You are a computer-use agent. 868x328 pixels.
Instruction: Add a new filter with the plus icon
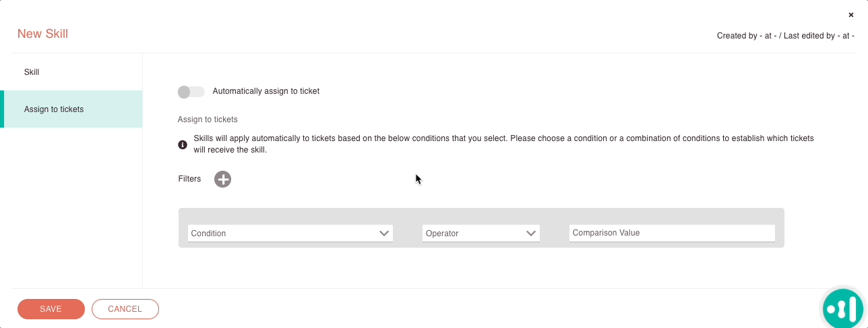[x=222, y=179]
